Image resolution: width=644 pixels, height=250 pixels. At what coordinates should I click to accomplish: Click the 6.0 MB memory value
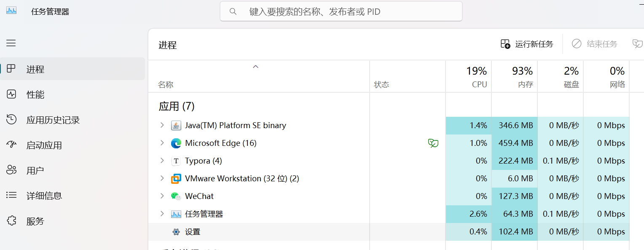[521, 178]
